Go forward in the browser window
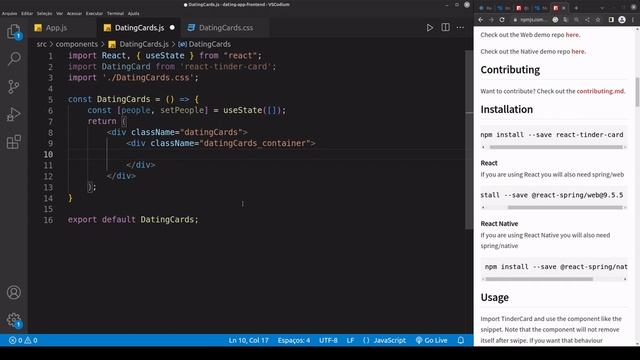The image size is (640, 360). 491,20
